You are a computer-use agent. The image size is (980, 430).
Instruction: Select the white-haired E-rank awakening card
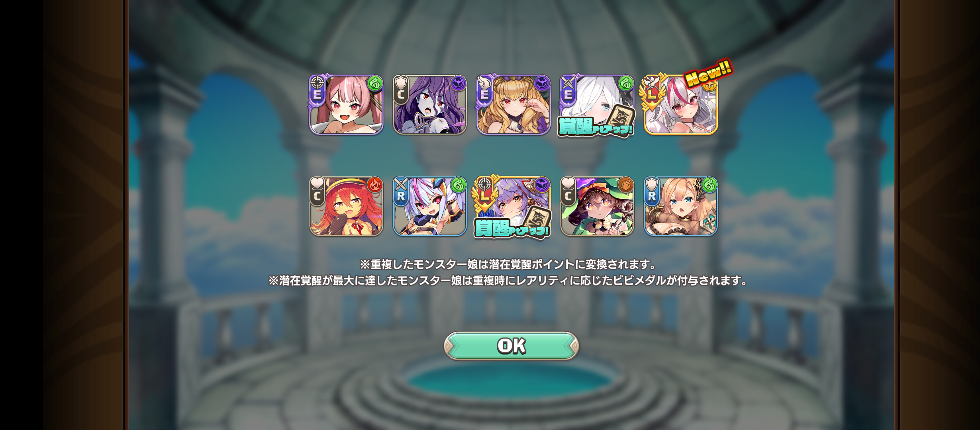pos(597,105)
